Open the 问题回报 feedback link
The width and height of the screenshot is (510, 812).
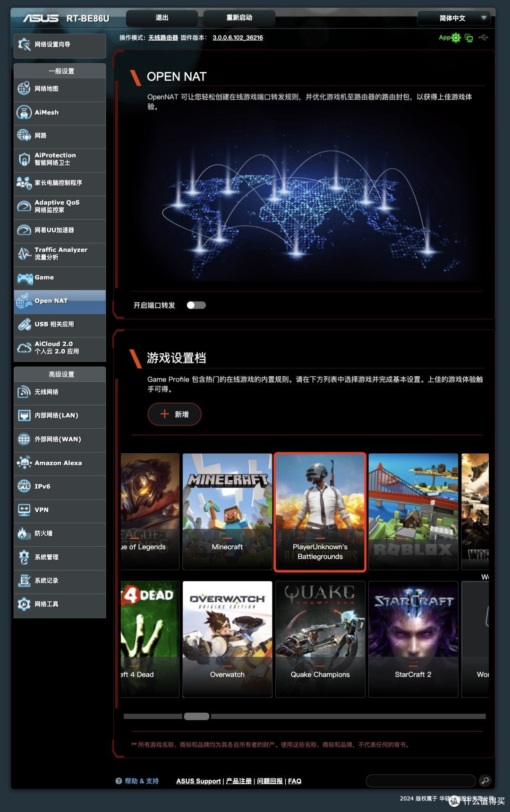coord(270,781)
